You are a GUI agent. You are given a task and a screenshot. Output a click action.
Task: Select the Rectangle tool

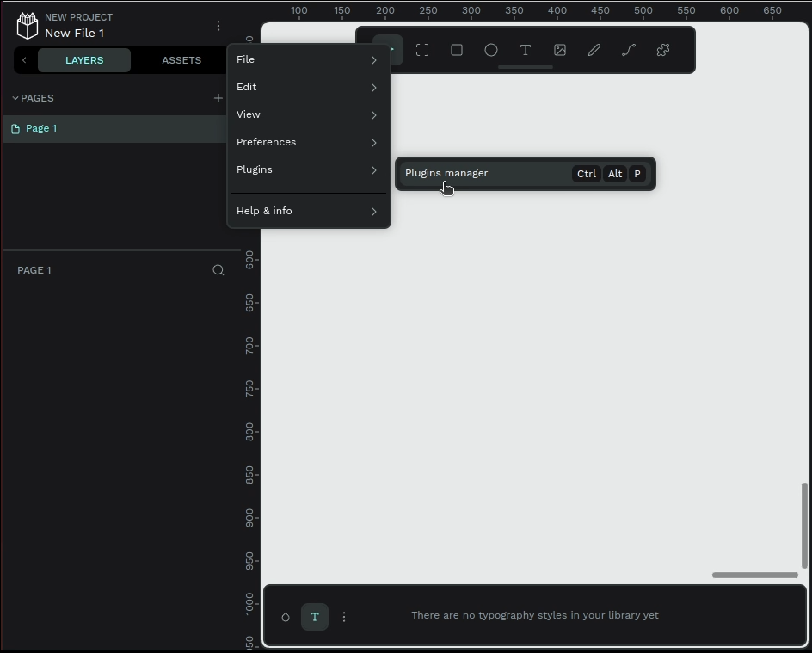pyautogui.click(x=457, y=50)
